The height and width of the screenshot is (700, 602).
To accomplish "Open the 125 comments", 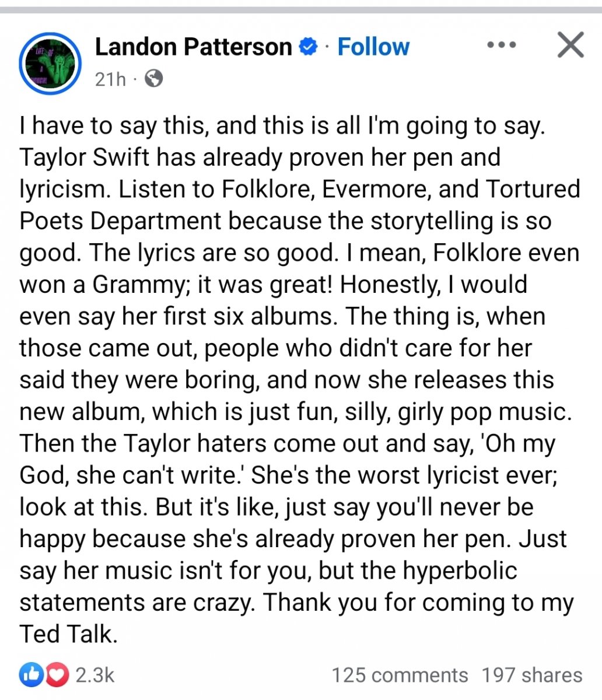I will (x=400, y=675).
